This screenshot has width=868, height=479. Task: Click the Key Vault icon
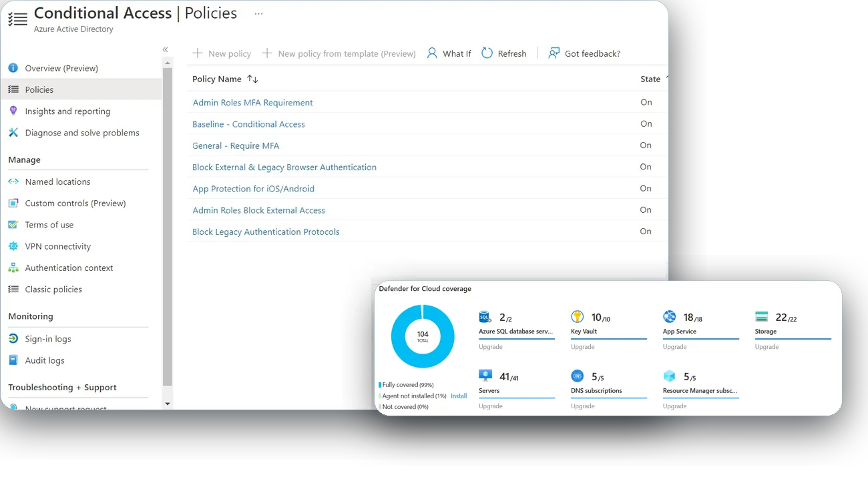tap(578, 317)
